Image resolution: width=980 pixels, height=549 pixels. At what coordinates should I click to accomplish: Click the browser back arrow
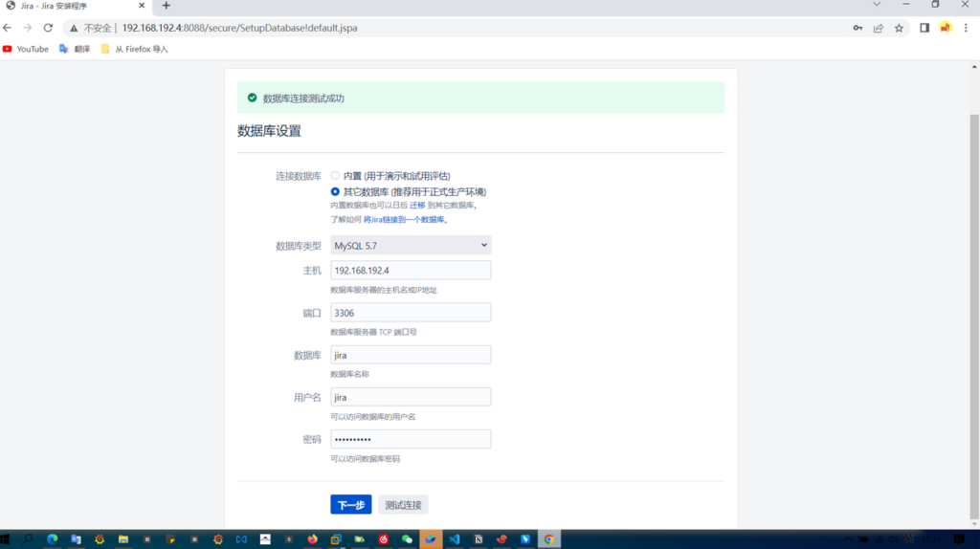pos(8,28)
